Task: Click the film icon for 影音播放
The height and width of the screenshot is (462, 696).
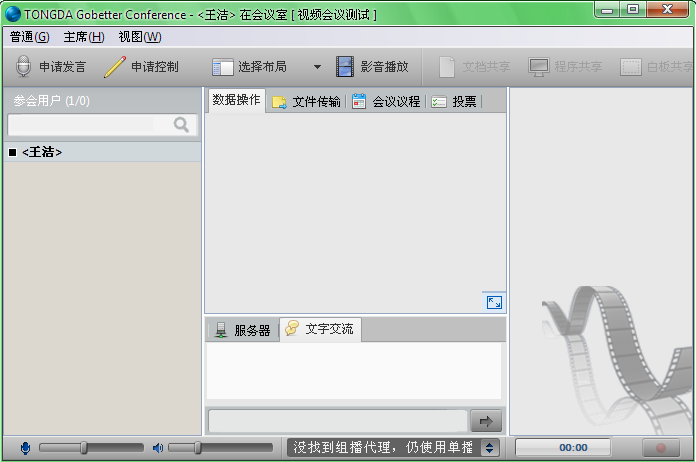Action: [x=344, y=67]
